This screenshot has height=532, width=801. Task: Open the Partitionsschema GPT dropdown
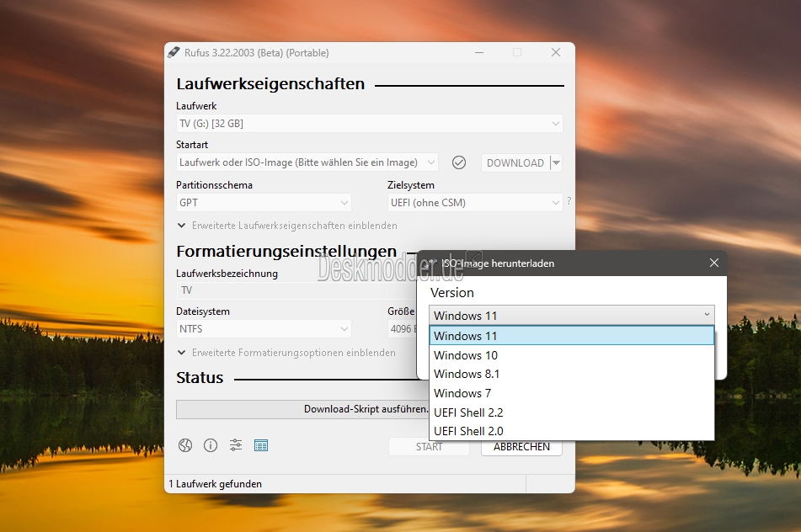(264, 203)
